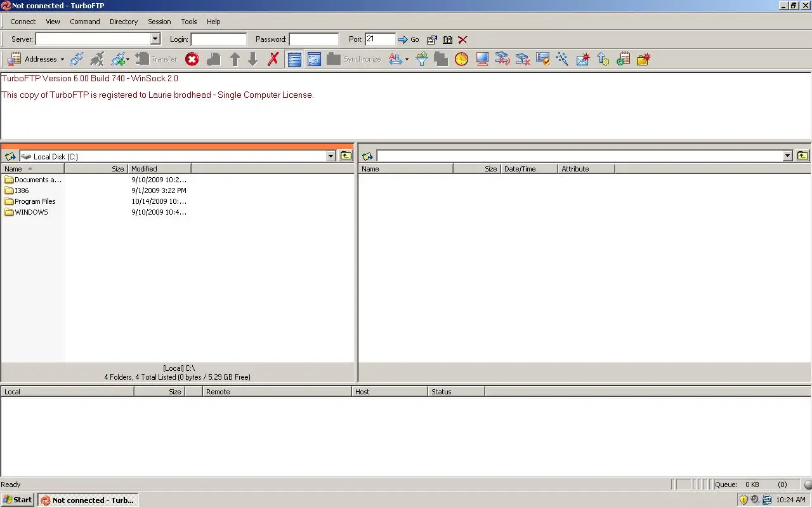Toggle the detail list view icon
This screenshot has width=812, height=508.
[294, 59]
